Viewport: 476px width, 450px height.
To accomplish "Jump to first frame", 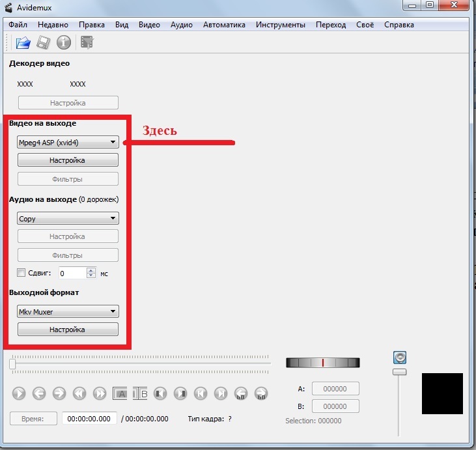I will [201, 393].
